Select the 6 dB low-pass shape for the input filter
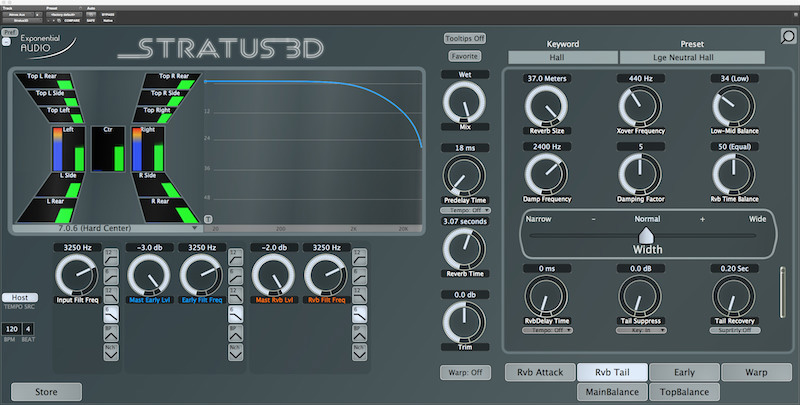 point(111,314)
